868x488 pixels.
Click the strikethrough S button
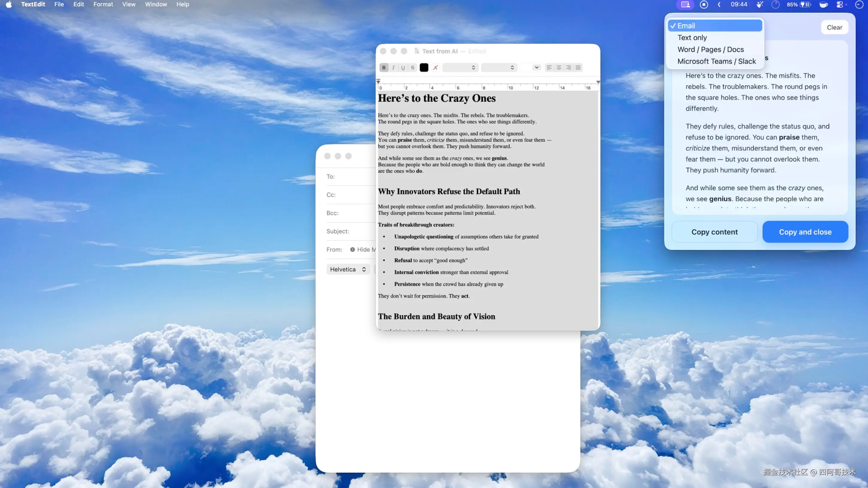(412, 67)
